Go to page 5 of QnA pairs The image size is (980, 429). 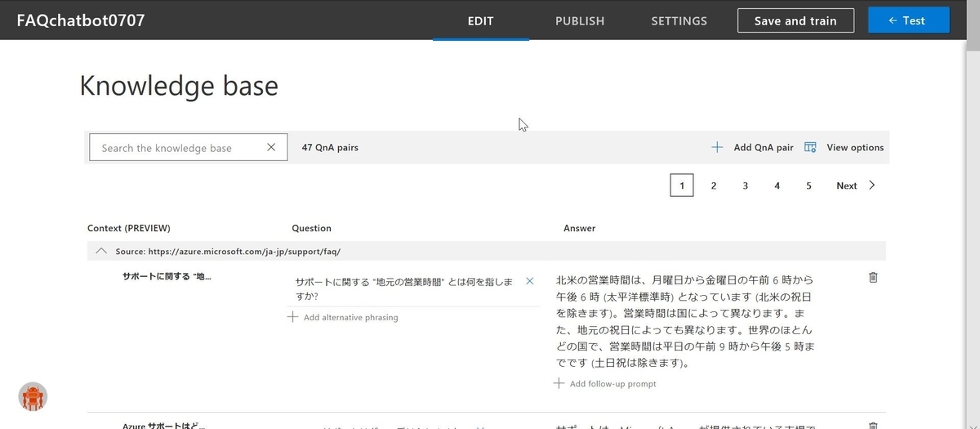808,185
